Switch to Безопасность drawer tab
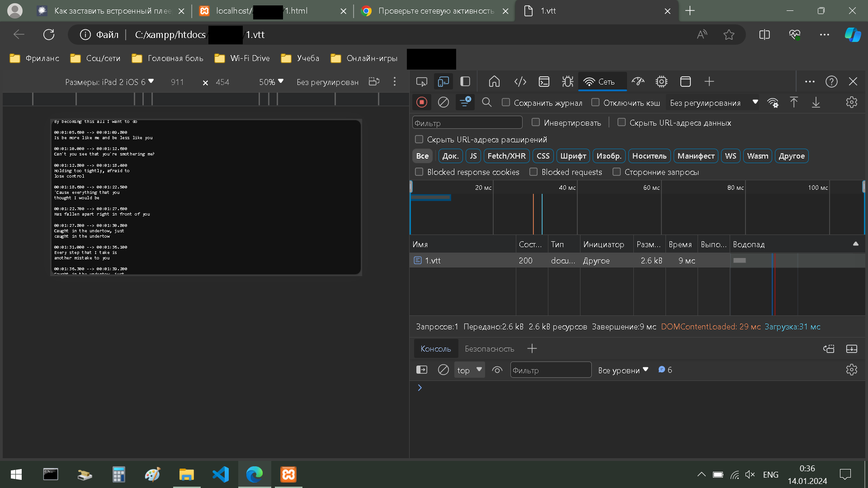This screenshot has height=488, width=868. [x=490, y=348]
